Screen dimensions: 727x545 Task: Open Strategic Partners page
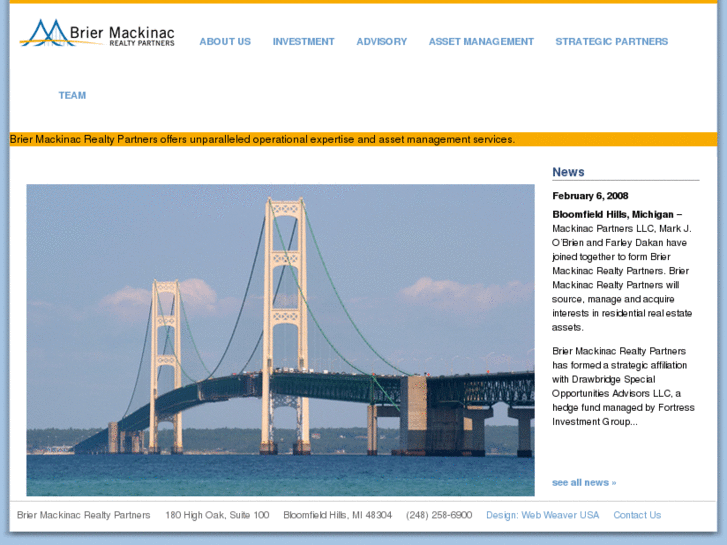click(x=612, y=42)
